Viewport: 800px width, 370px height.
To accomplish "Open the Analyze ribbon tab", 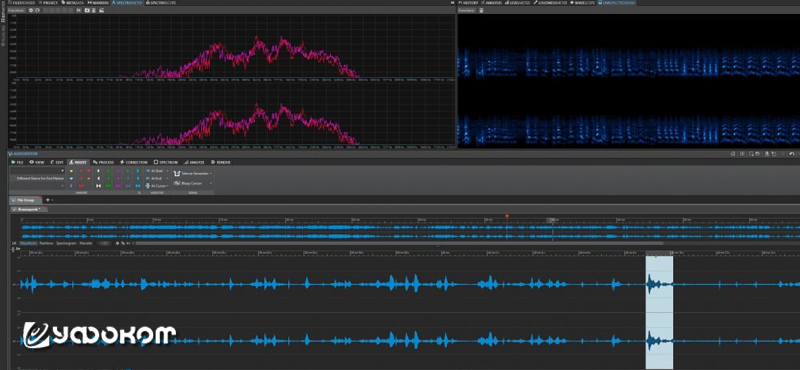I will pyautogui.click(x=194, y=162).
